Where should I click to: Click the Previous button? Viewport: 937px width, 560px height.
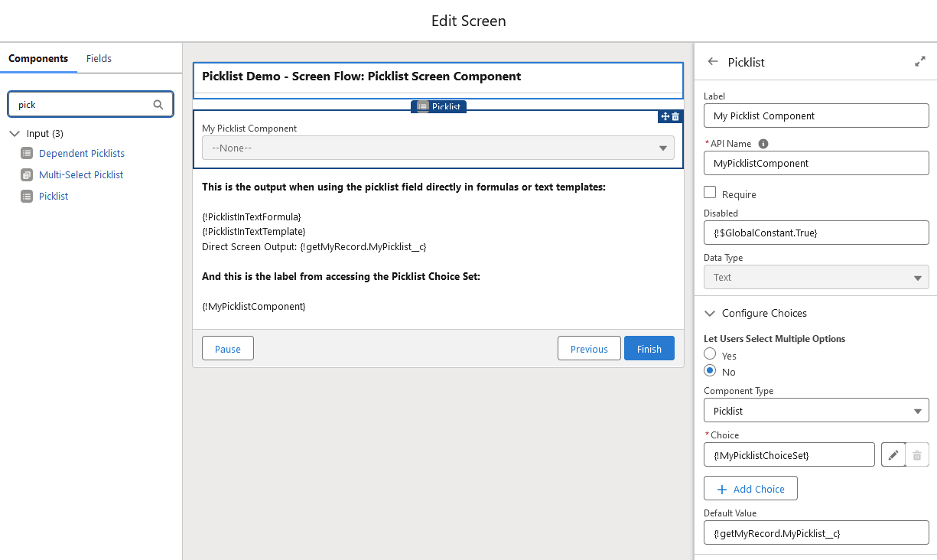point(589,348)
